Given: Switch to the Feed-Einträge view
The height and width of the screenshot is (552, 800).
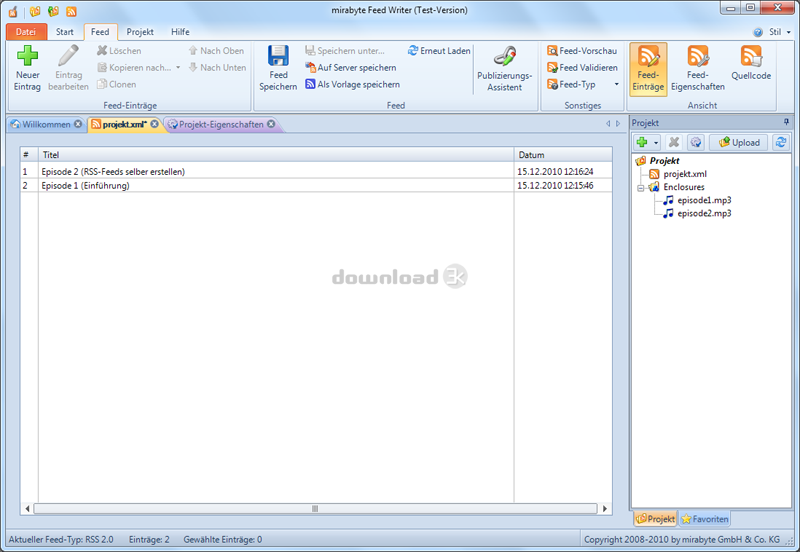Looking at the screenshot, I should tap(648, 69).
